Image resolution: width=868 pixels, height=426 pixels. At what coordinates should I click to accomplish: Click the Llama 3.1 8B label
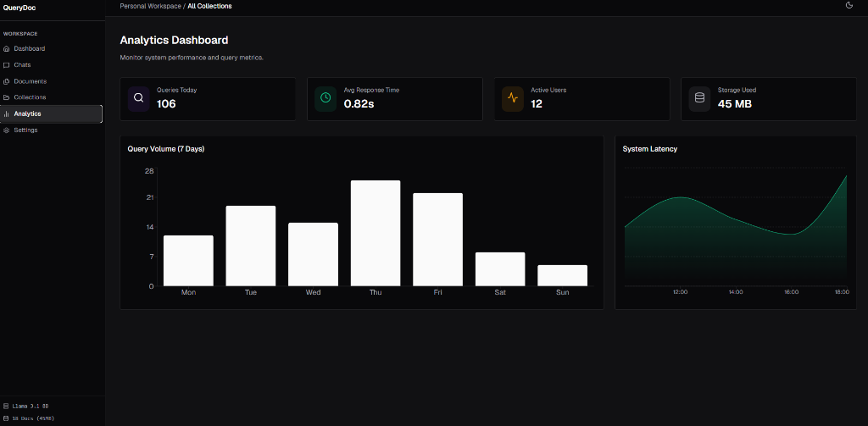[31, 406]
